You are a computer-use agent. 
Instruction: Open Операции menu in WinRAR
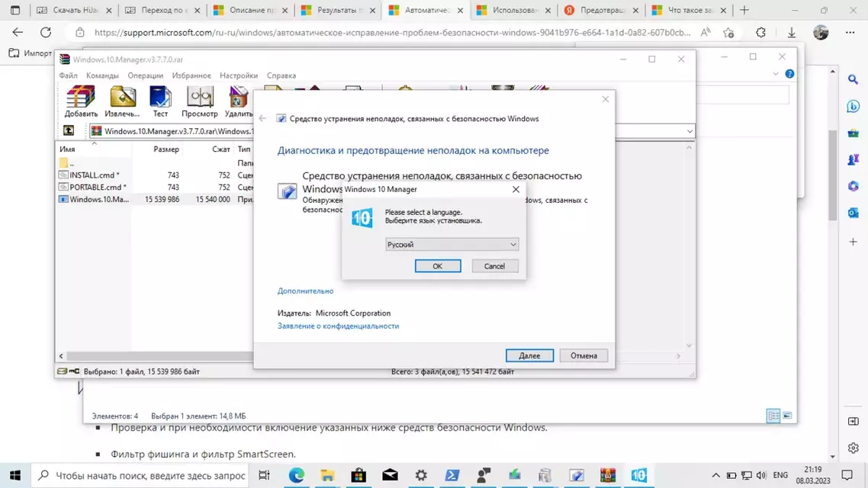[x=145, y=75]
